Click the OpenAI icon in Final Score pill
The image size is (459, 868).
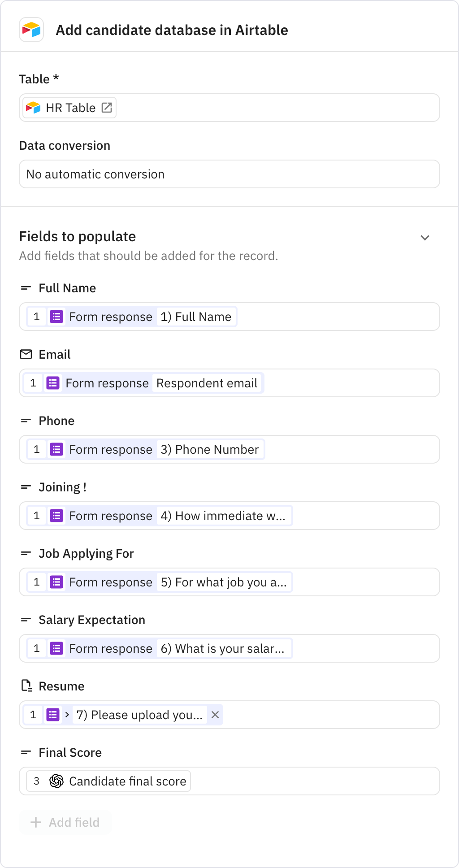click(56, 781)
